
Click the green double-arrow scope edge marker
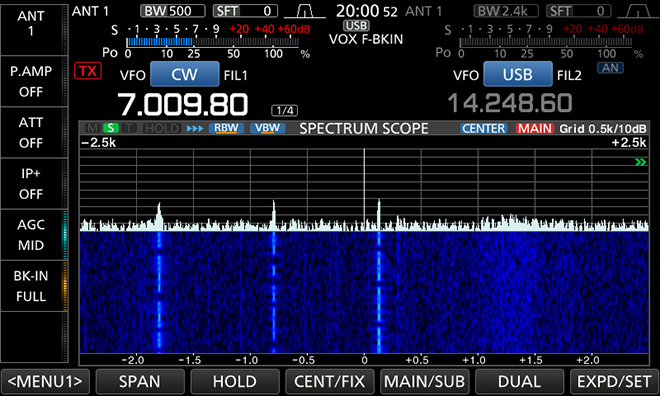(x=640, y=162)
